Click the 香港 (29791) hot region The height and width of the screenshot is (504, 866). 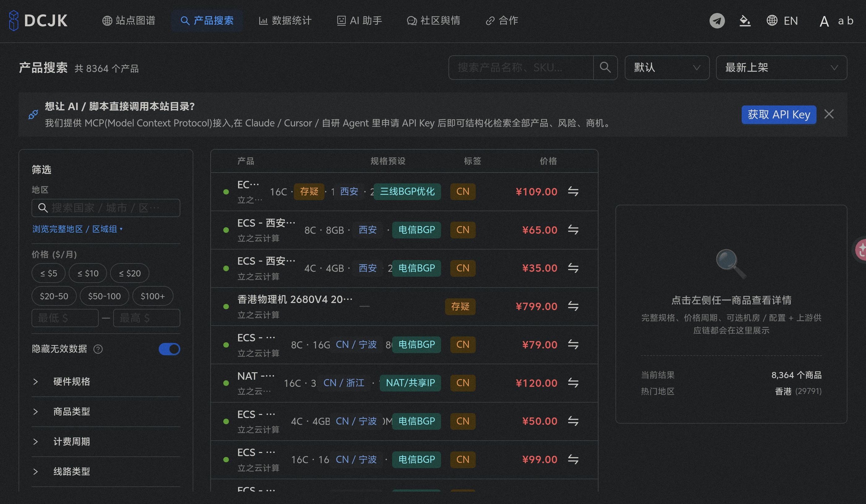point(798,391)
